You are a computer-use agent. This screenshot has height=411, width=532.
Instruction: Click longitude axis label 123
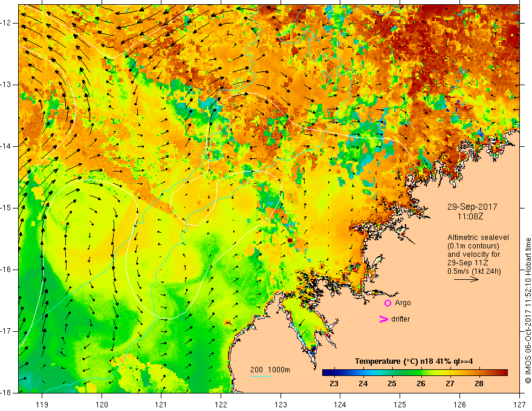point(281,404)
